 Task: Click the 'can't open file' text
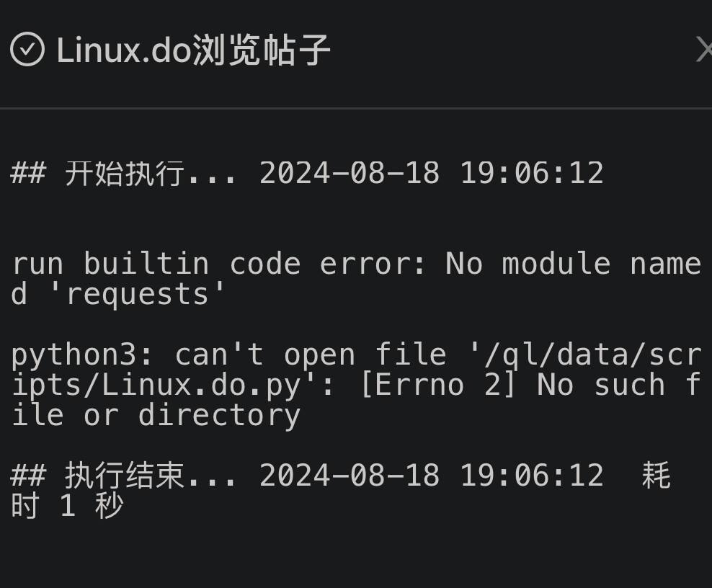[x=311, y=355]
